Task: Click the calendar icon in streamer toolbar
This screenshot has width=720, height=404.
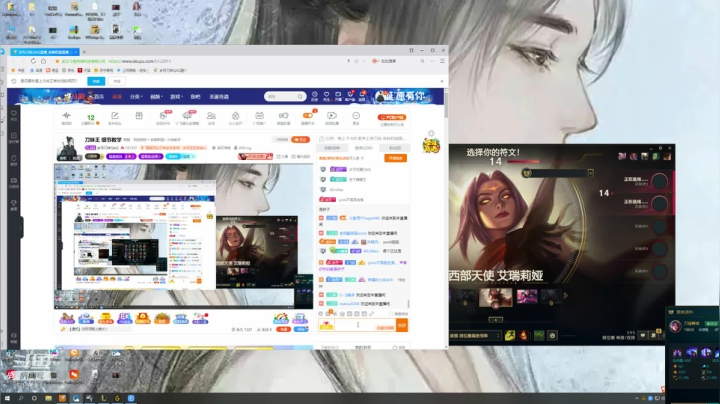Action: [259, 117]
